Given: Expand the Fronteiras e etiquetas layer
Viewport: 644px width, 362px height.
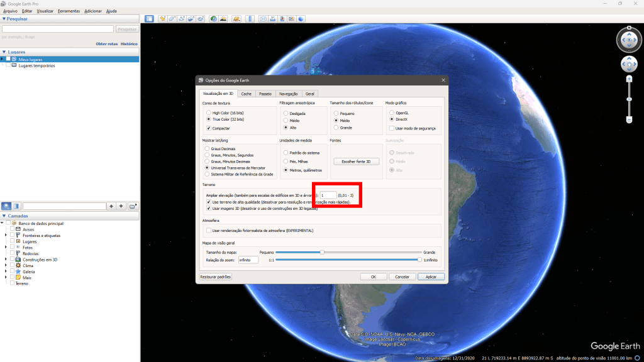Looking at the screenshot, I should pos(6,235).
